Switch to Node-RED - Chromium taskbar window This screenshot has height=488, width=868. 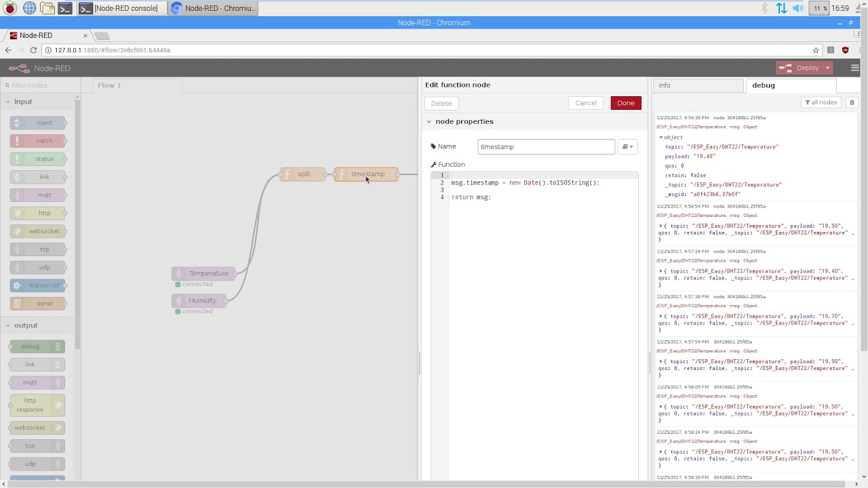(x=214, y=8)
